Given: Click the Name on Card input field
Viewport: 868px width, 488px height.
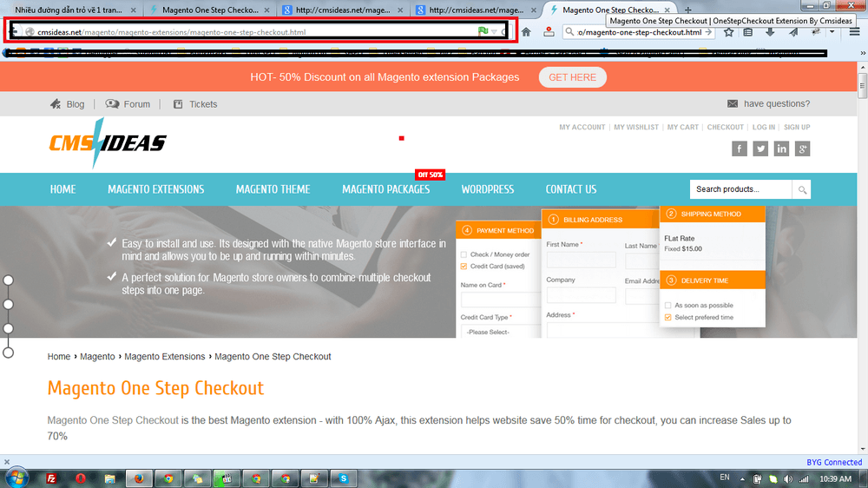Looking at the screenshot, I should (x=501, y=300).
